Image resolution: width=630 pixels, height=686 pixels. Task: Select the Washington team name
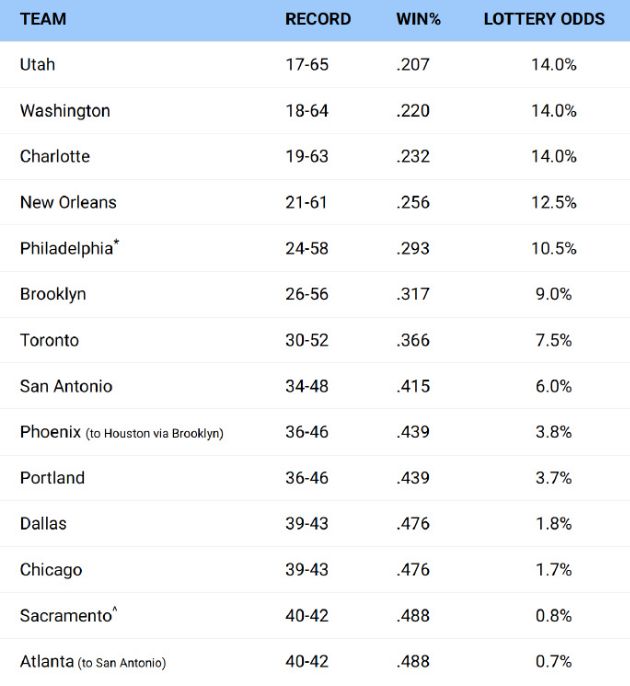[x=65, y=111]
